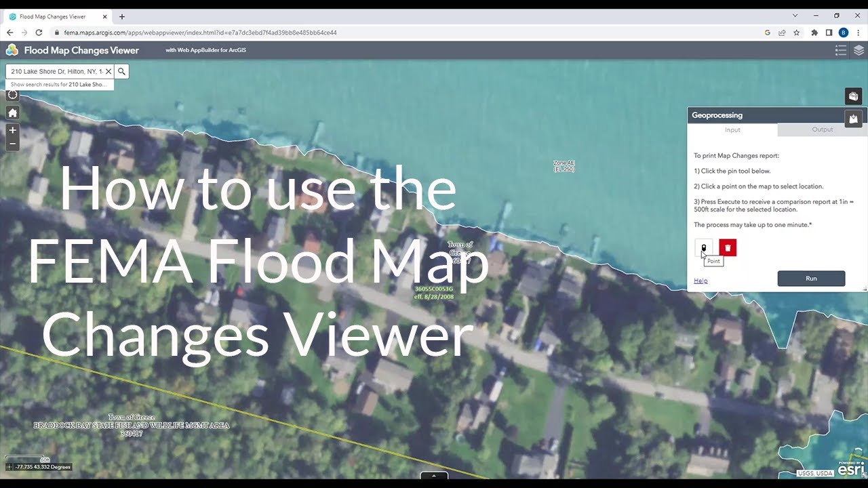
Task: Open the Chrome three-dot menu
Action: [x=858, y=33]
